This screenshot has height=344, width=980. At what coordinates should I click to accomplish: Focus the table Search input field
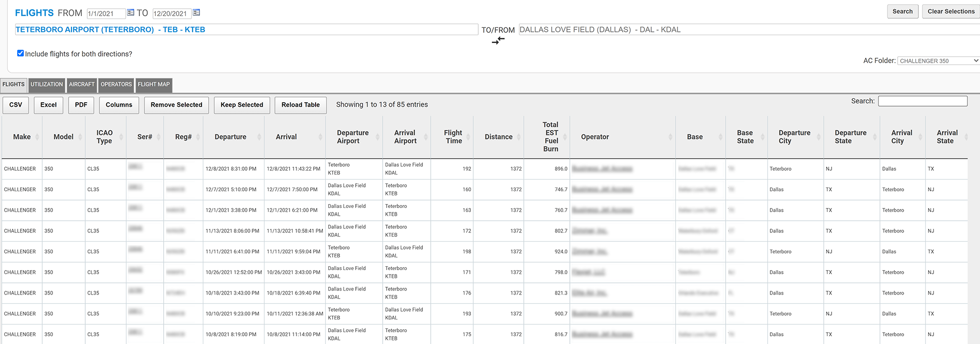(923, 101)
